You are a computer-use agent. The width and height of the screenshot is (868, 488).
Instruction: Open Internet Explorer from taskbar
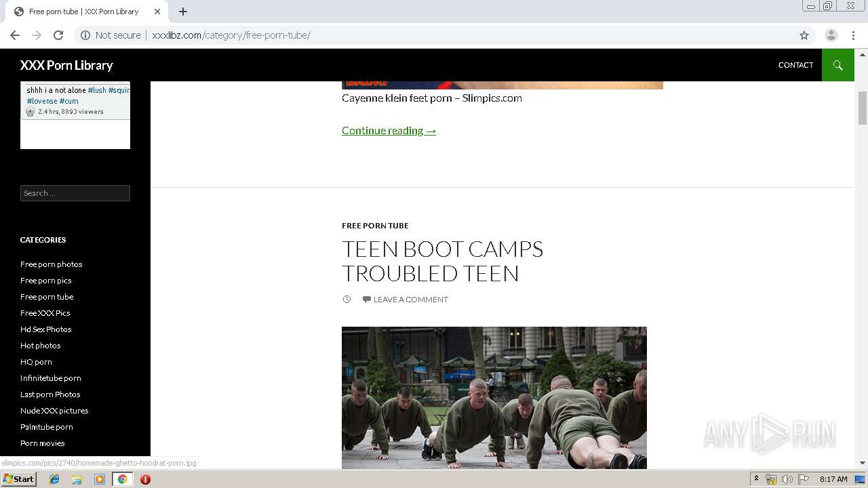(54, 479)
